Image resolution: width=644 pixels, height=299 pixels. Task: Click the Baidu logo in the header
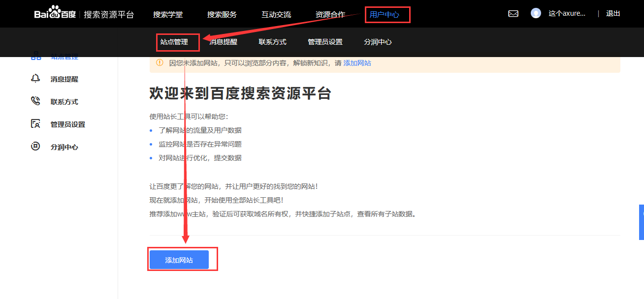(x=55, y=14)
